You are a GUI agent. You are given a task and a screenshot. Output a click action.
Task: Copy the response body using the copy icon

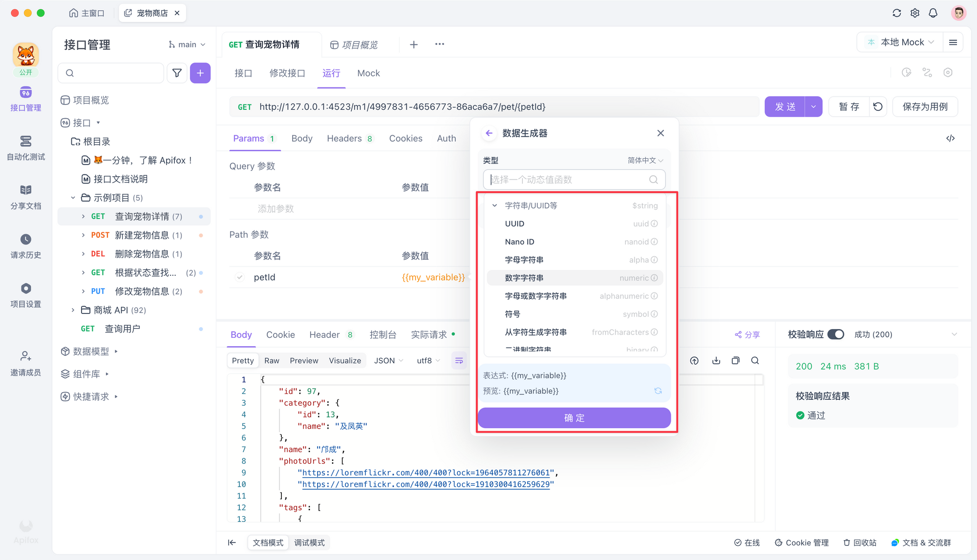[x=736, y=360]
